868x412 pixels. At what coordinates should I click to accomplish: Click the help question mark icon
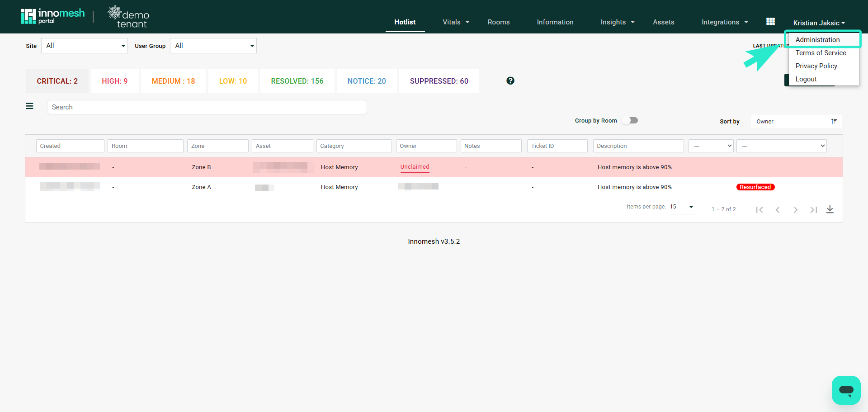[510, 81]
